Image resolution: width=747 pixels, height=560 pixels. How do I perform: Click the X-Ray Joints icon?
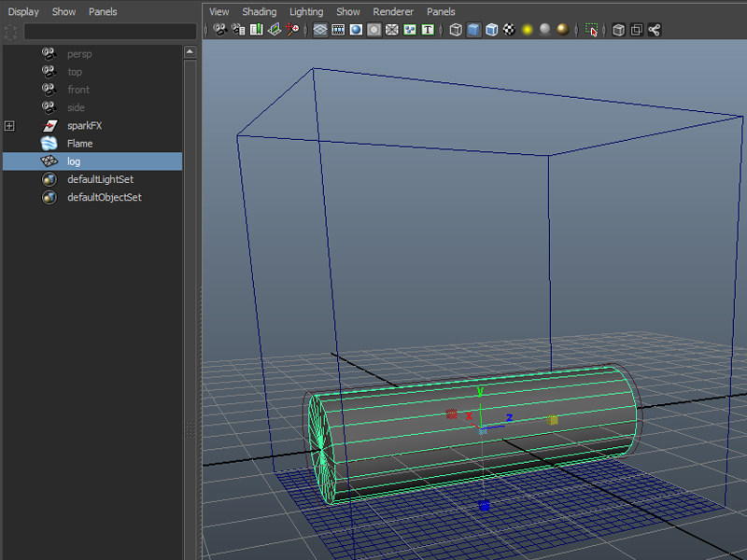tap(655, 30)
